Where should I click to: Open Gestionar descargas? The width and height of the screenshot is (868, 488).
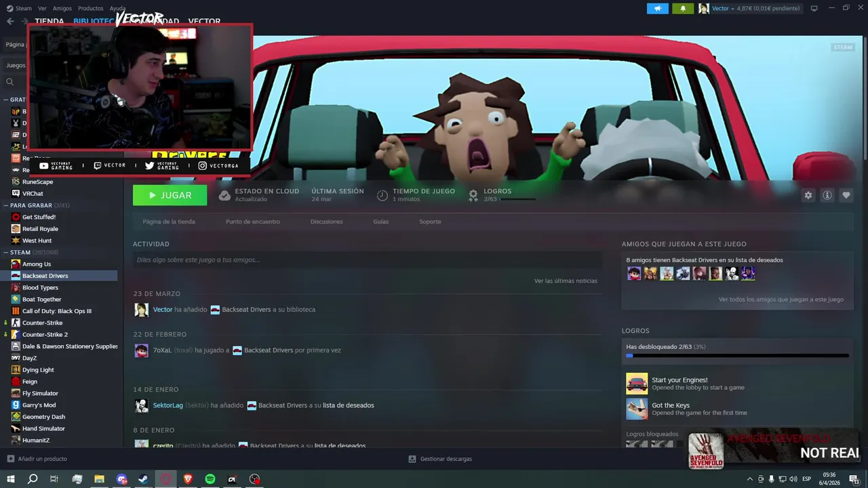pos(440,459)
